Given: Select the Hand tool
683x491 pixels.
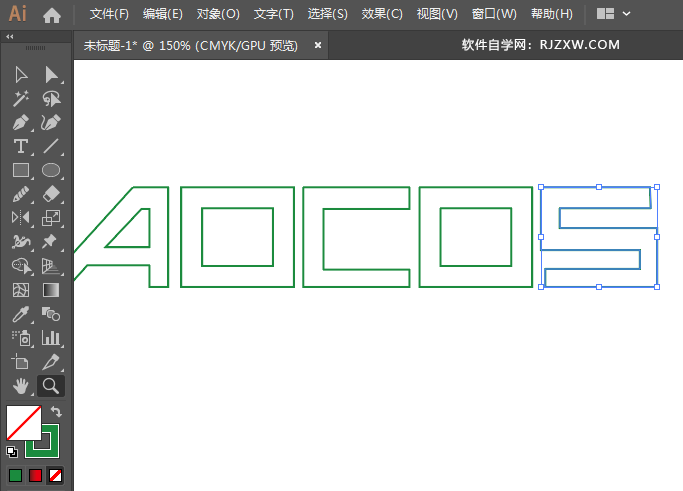Looking at the screenshot, I should pos(21,386).
